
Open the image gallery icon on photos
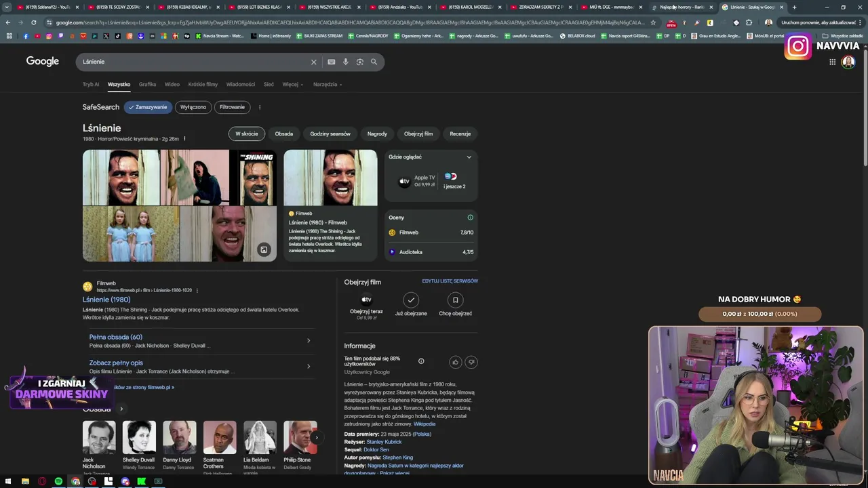264,249
